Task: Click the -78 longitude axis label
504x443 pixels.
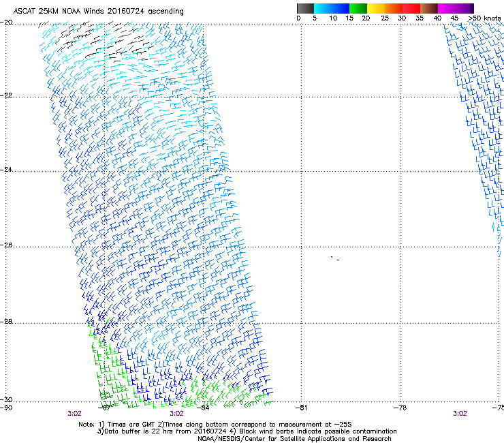Action: point(400,408)
